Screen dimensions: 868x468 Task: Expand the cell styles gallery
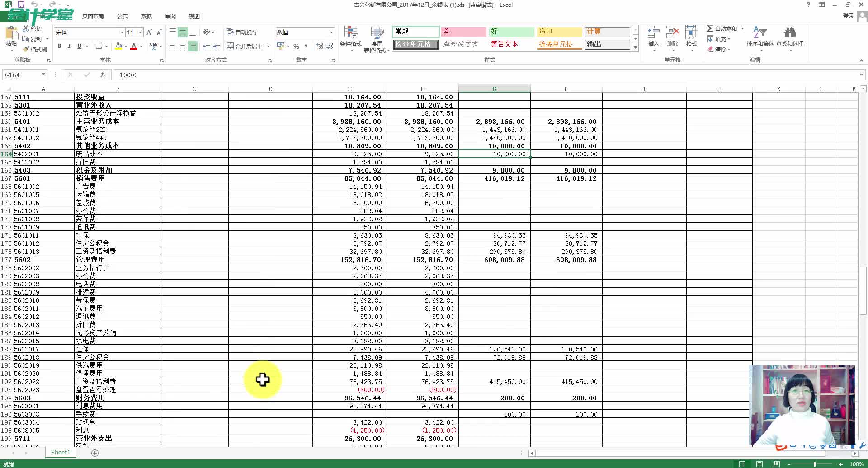635,47
